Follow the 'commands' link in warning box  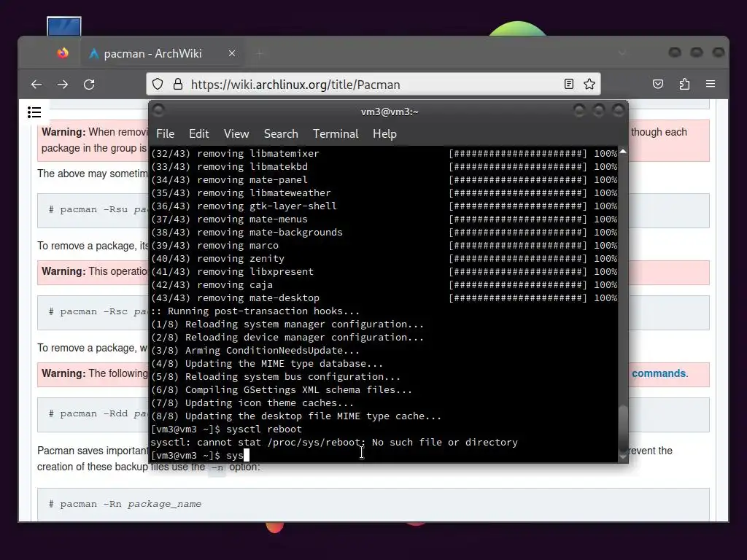[x=659, y=373]
